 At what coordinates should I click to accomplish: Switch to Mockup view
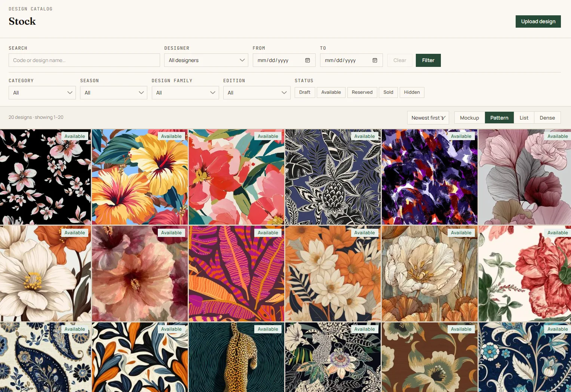click(469, 118)
